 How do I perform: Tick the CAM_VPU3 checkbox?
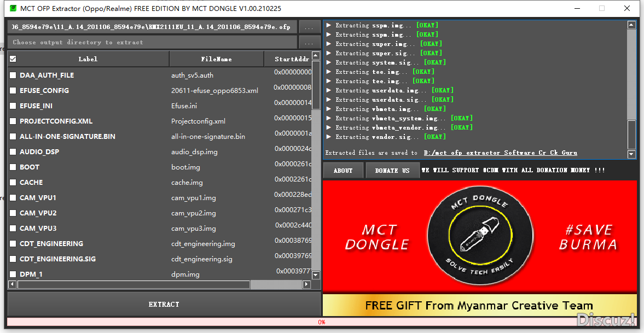(13, 229)
